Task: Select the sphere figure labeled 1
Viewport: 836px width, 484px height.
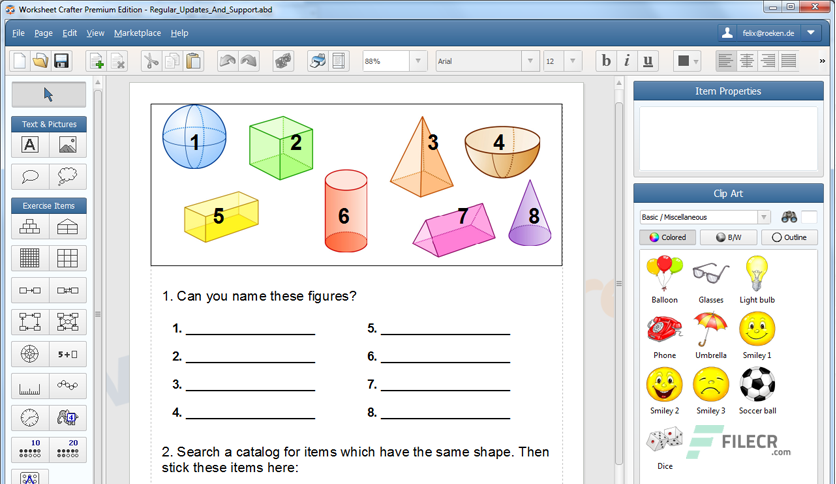Action: (194, 137)
